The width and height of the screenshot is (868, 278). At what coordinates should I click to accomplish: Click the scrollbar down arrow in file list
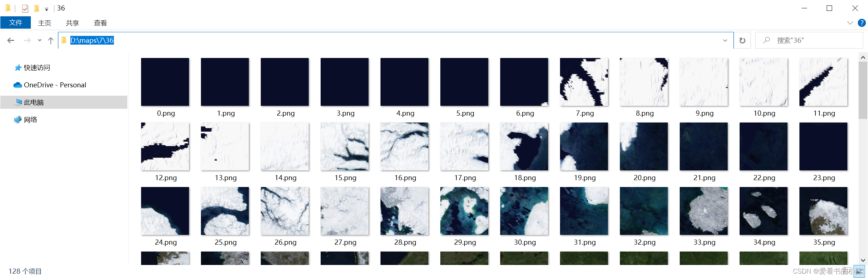[863, 260]
